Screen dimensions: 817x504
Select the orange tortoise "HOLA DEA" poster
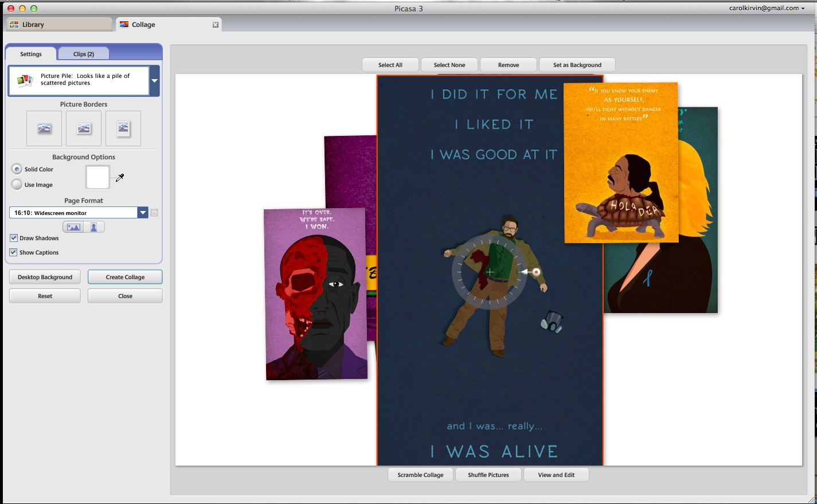(x=621, y=162)
